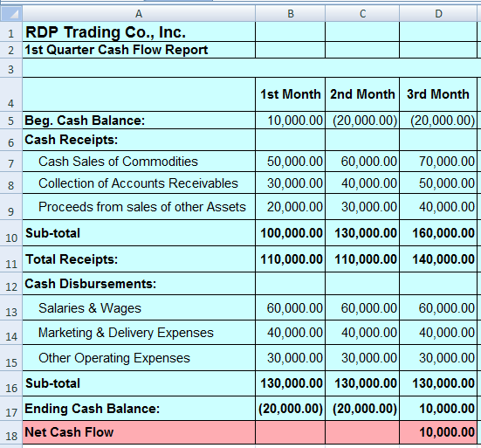Click the RDP Trading Co., Inc. cell
Image resolution: width=481 pixels, height=448 pixels.
click(x=139, y=31)
